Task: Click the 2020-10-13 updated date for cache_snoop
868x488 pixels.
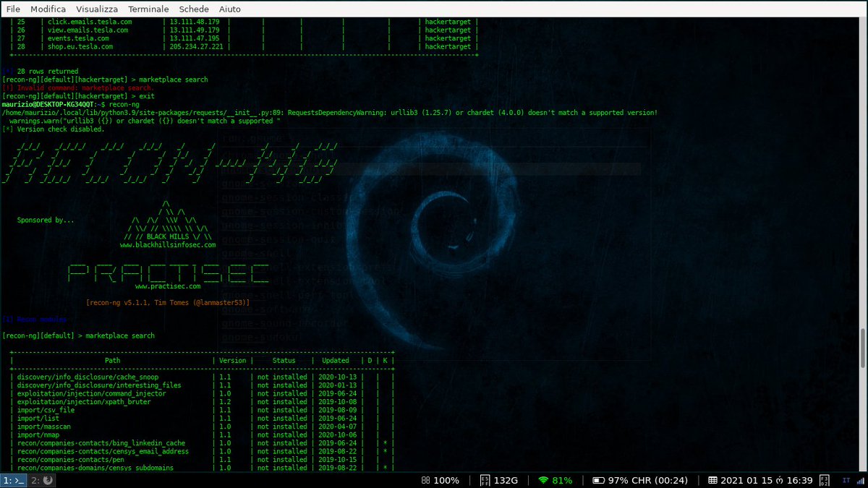Action: 337,377
